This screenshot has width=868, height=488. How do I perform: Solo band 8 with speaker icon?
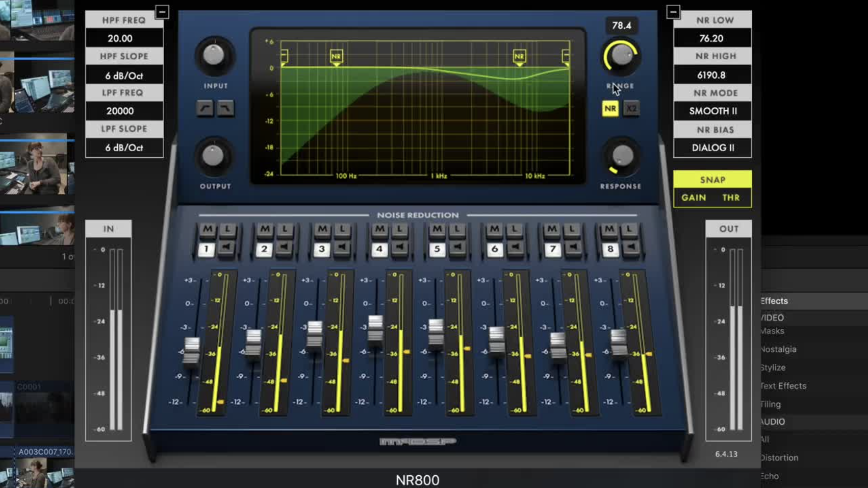pyautogui.click(x=631, y=248)
